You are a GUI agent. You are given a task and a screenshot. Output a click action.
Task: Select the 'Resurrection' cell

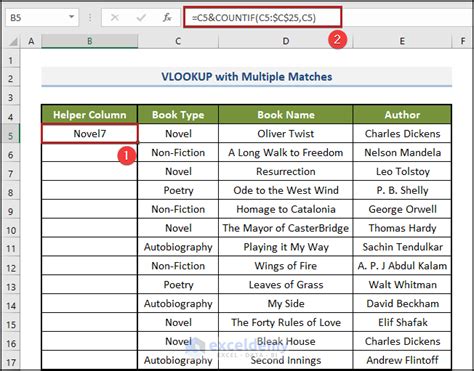pos(286,171)
